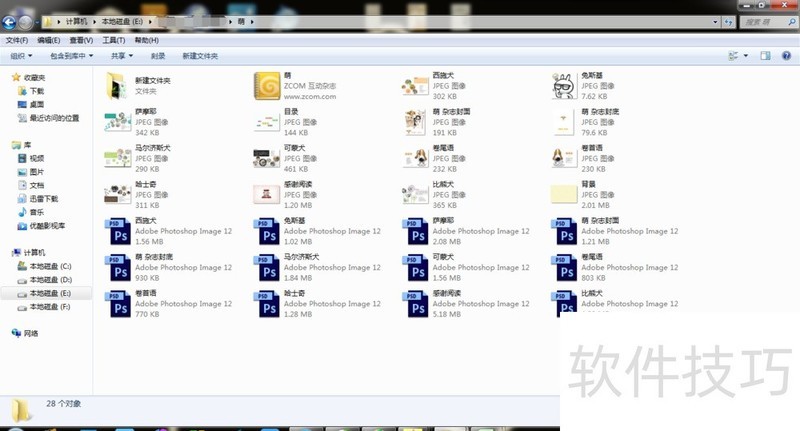This screenshot has height=431, width=800.
Task: Open the 文件(F) menu
Action: click(x=16, y=40)
